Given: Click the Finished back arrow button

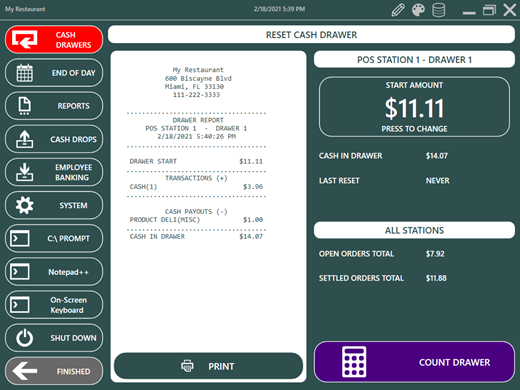Looking at the screenshot, I should [54, 371].
